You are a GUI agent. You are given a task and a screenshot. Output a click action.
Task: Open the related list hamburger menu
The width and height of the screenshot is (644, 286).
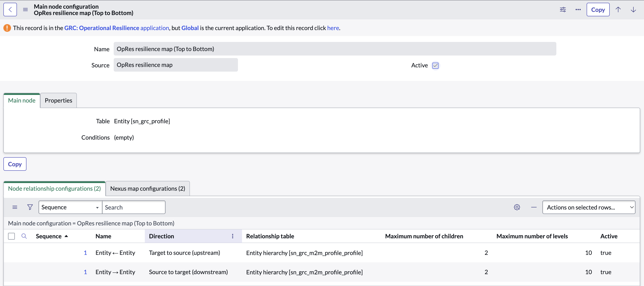coord(15,207)
